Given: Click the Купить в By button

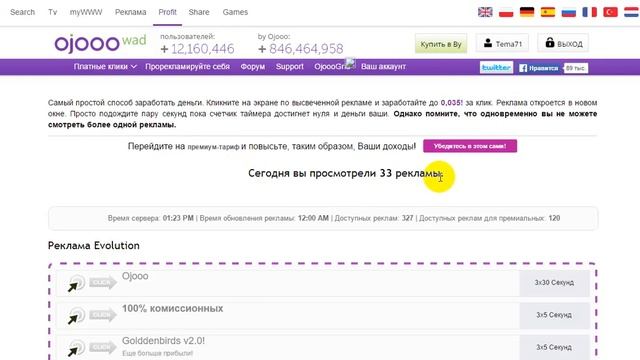Looking at the screenshot, I should [x=441, y=44].
